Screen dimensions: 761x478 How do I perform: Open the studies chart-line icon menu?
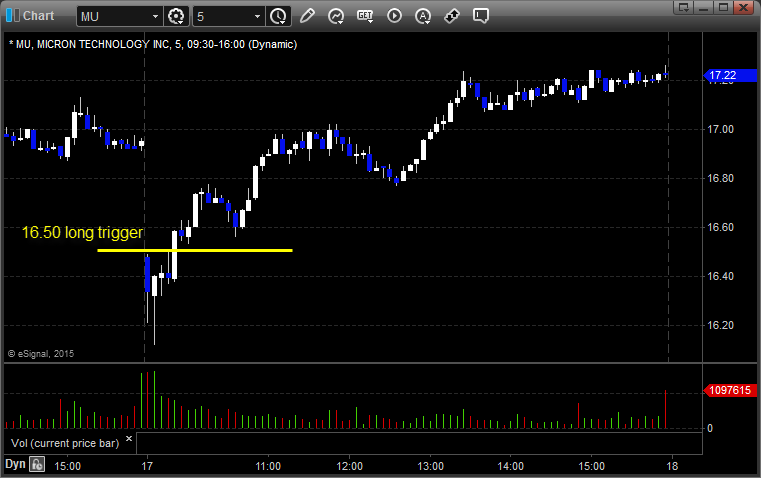coord(336,16)
